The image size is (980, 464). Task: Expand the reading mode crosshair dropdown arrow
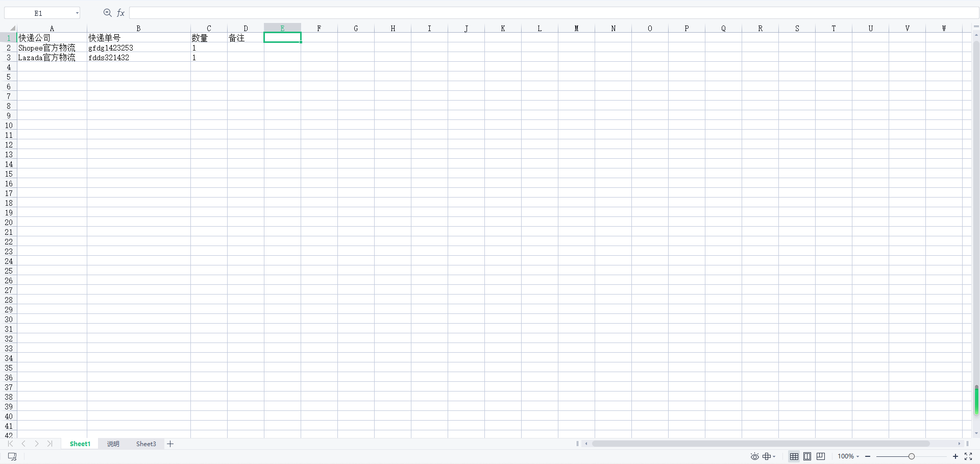click(x=774, y=457)
